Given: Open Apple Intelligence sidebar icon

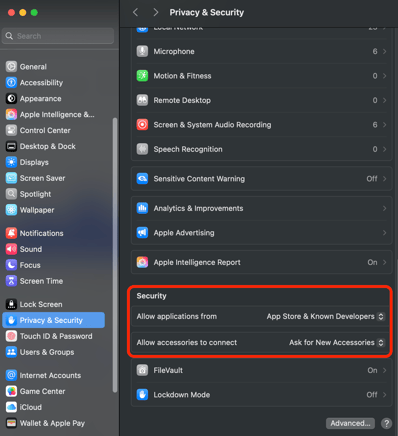Looking at the screenshot, I should coord(11,115).
